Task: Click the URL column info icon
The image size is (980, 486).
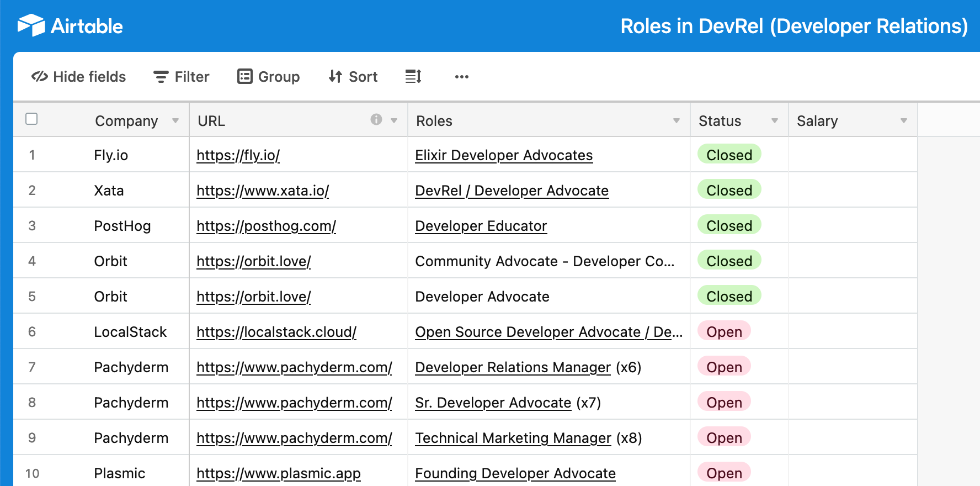Action: [x=376, y=119]
